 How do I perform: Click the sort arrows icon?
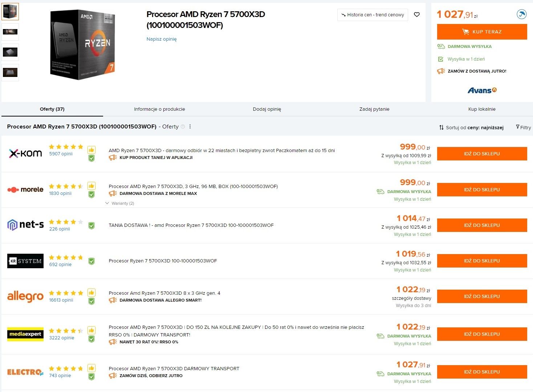pos(442,127)
